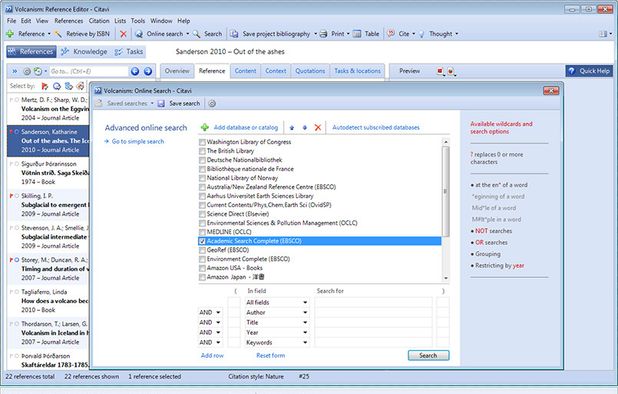Click Save project bibliography icon

pos(234,34)
